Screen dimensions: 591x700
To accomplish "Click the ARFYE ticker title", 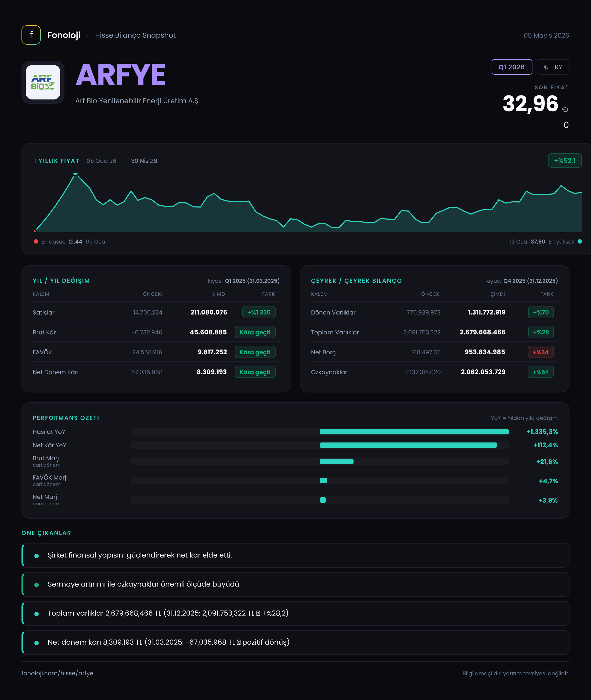I will pos(121,75).
